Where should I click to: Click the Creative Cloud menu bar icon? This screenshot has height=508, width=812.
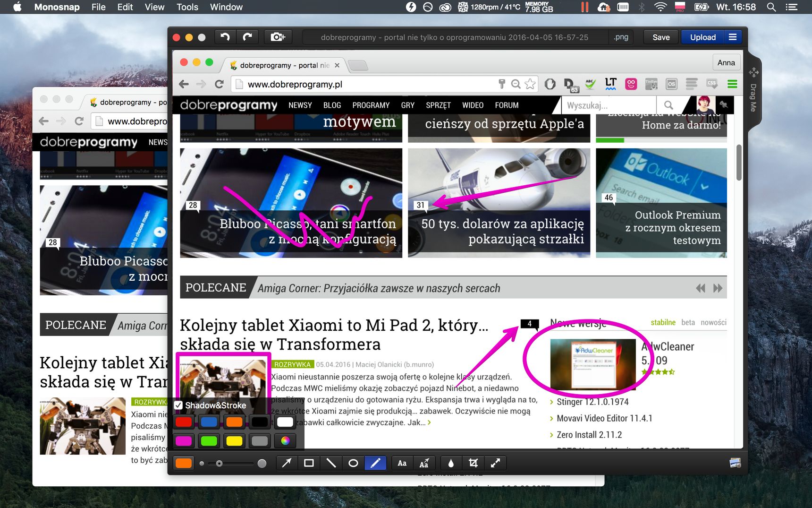click(x=445, y=7)
